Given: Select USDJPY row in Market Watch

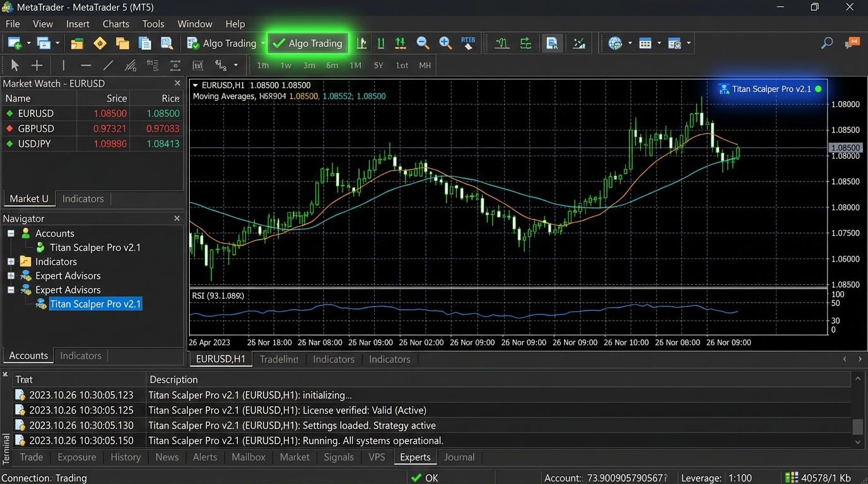Looking at the screenshot, I should coord(93,144).
